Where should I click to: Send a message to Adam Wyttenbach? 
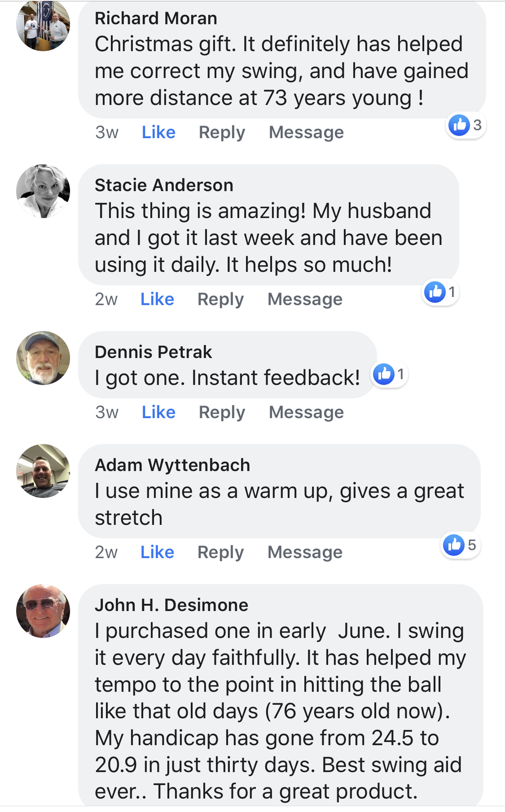(304, 552)
